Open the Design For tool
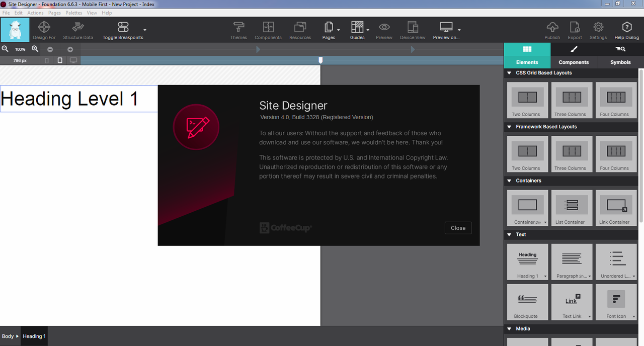 (44, 30)
